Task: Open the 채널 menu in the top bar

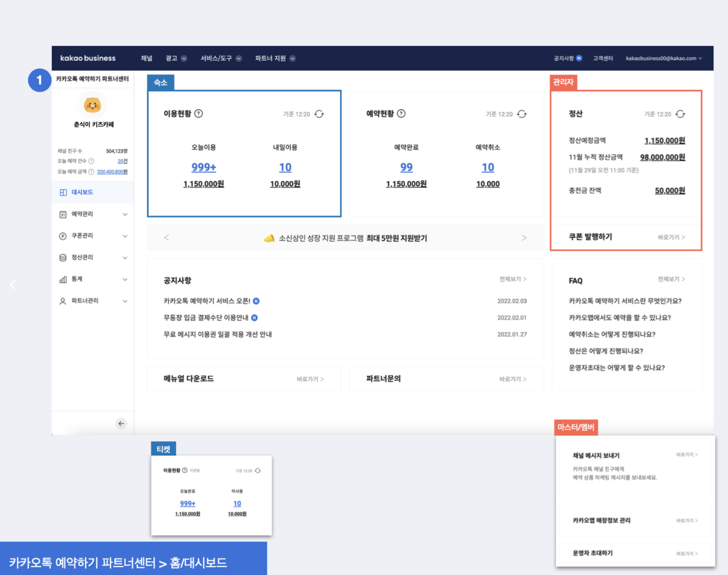Action: click(146, 58)
